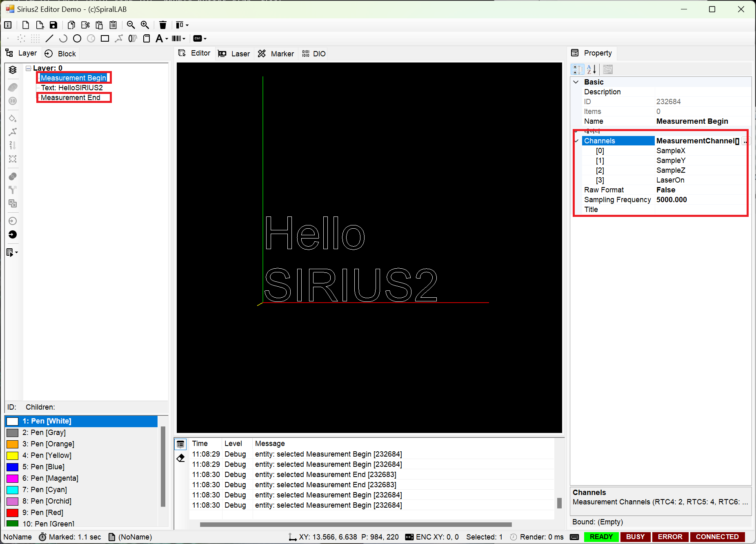Viewport: 756px width, 544px height.
Task: Collapse the Layer: 0 tree node
Action: click(x=29, y=68)
